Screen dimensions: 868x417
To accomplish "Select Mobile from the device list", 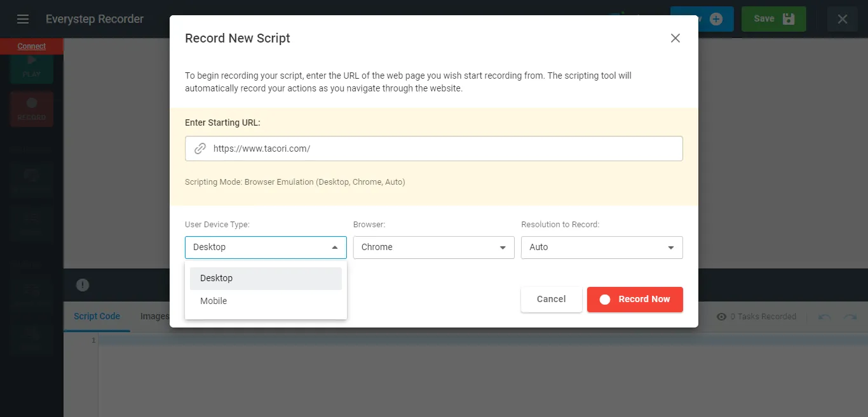I will [266, 301].
